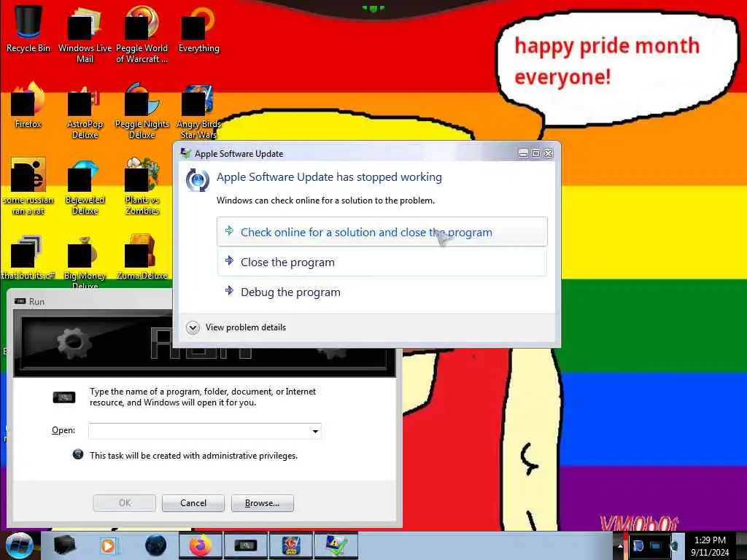
Task: Maximize the Apple Software Update dialog
Action: tap(535, 153)
